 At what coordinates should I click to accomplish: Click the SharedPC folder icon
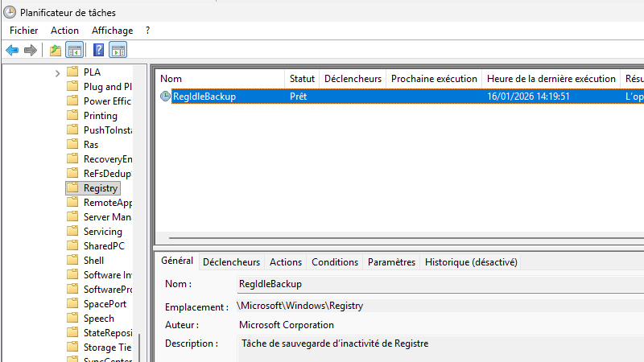(72, 245)
